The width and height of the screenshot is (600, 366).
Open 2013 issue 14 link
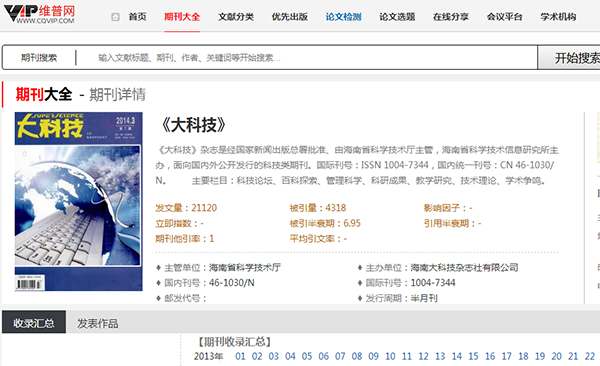pos(457,356)
